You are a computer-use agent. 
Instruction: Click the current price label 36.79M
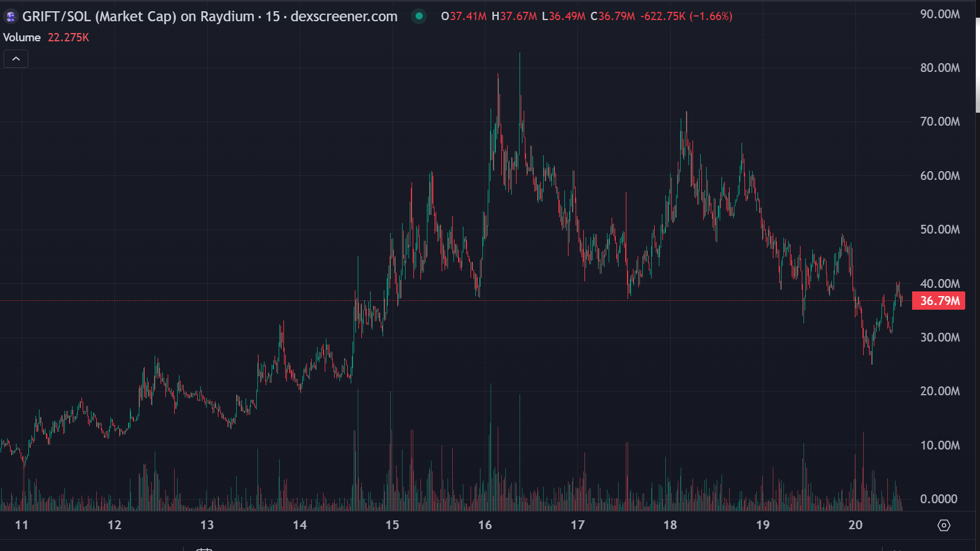[939, 301]
